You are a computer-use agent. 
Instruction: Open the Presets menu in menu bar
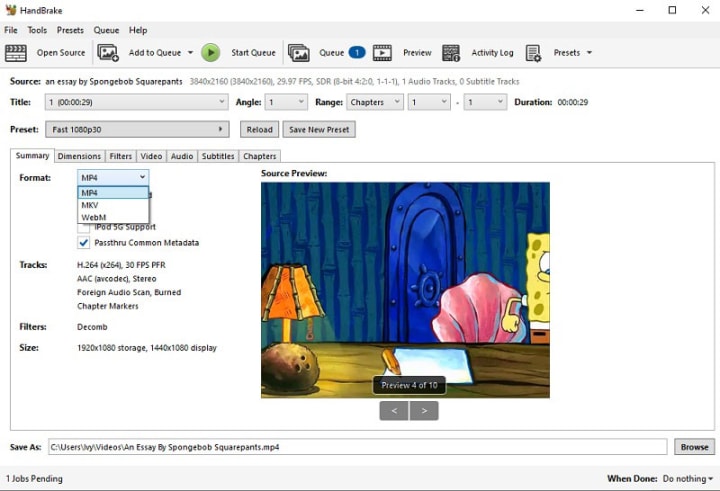(70, 30)
